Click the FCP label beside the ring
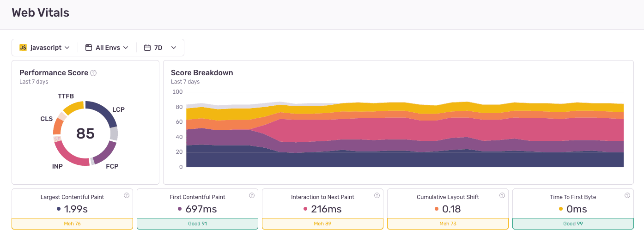The height and width of the screenshot is (236, 644). (x=112, y=166)
